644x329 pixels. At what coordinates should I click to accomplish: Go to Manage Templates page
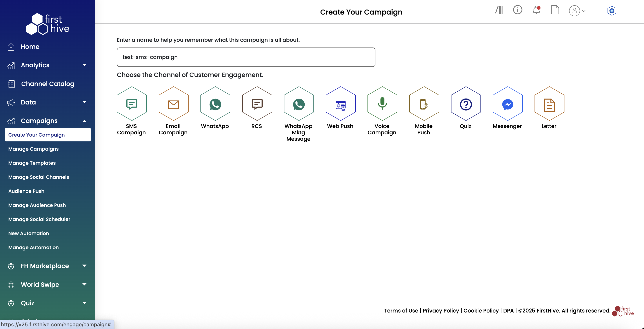coord(32,163)
